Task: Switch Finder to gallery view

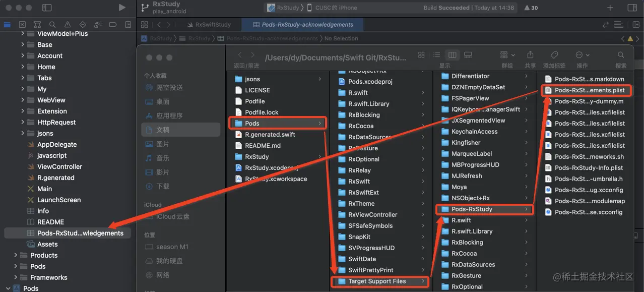Action: (468, 55)
